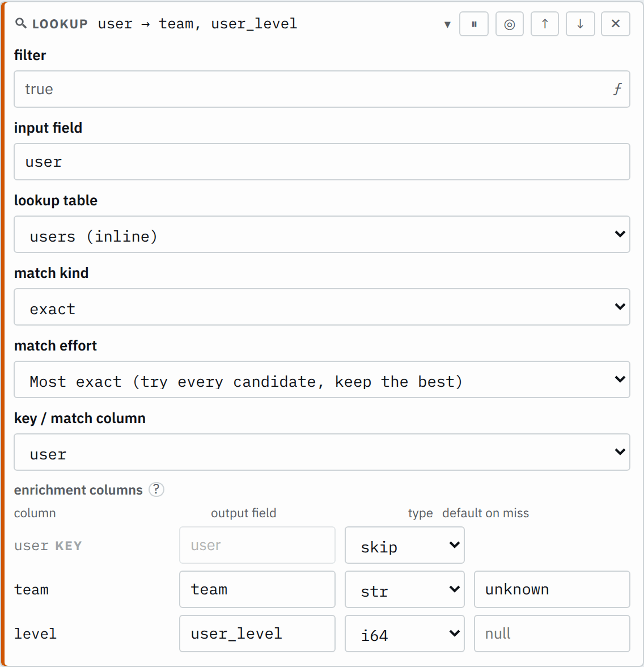Edit the input field containing user

click(x=322, y=162)
